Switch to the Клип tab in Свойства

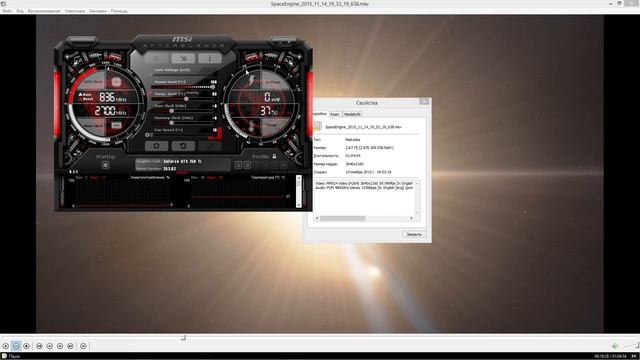click(x=335, y=114)
